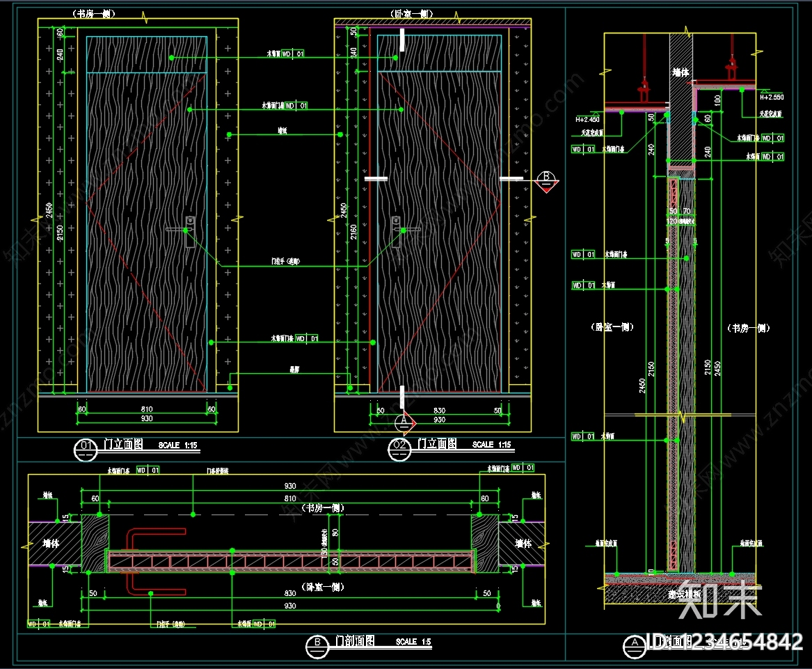Select the SCALE 1:5 text
812x669 pixels.
tap(413, 642)
